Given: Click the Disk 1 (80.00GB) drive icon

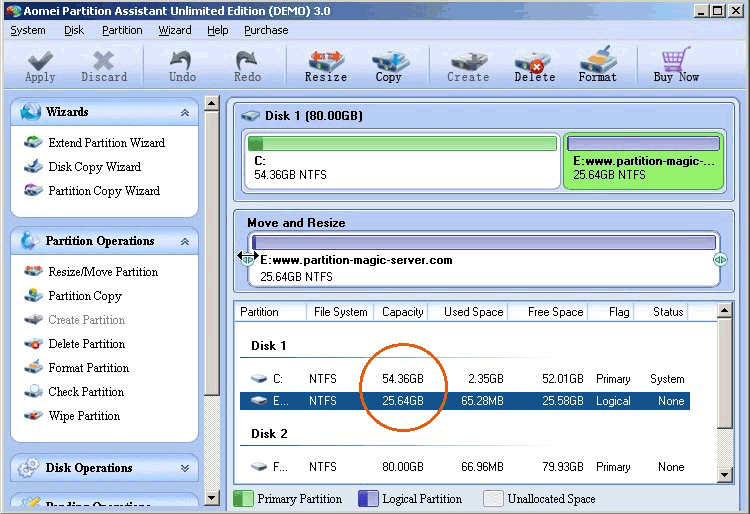Looking at the screenshot, I should click(x=251, y=116).
